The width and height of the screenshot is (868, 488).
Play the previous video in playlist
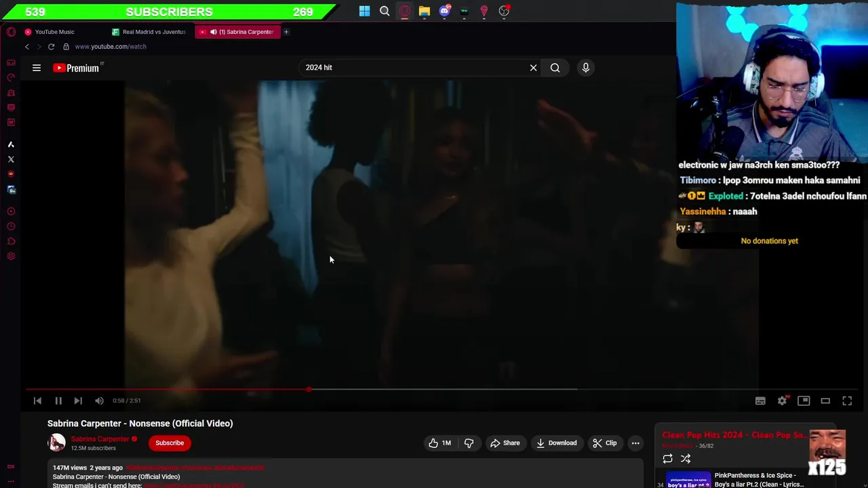tap(37, 401)
